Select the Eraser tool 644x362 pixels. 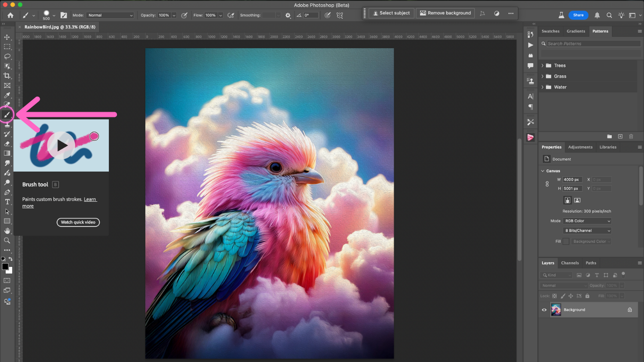tap(7, 144)
